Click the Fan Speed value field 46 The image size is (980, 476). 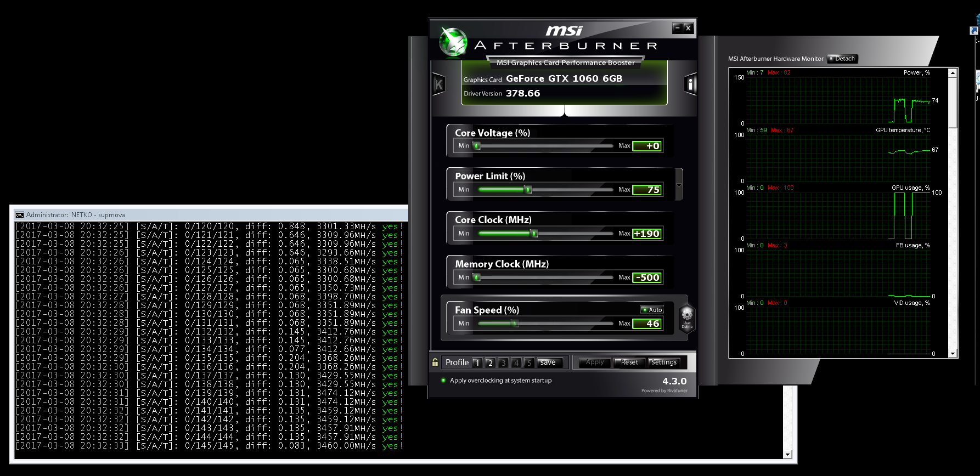(647, 324)
